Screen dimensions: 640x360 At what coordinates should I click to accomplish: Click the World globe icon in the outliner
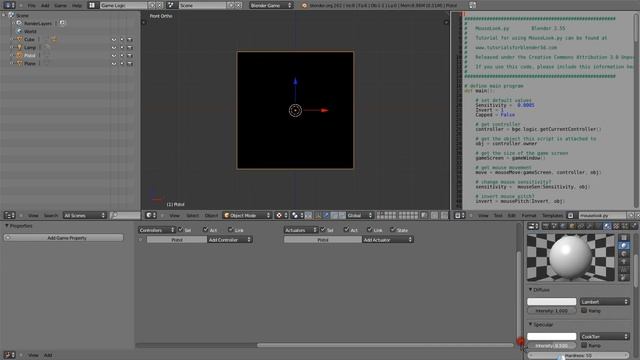(19, 31)
